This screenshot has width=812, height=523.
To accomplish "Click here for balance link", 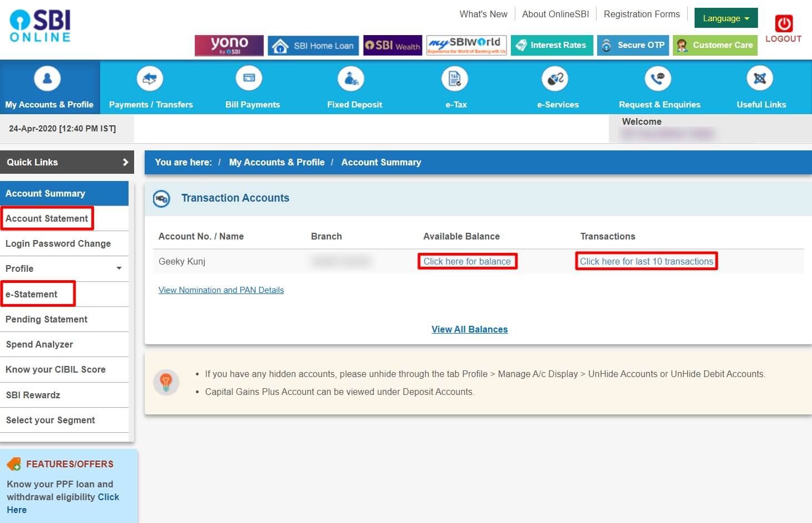I will click(467, 261).
